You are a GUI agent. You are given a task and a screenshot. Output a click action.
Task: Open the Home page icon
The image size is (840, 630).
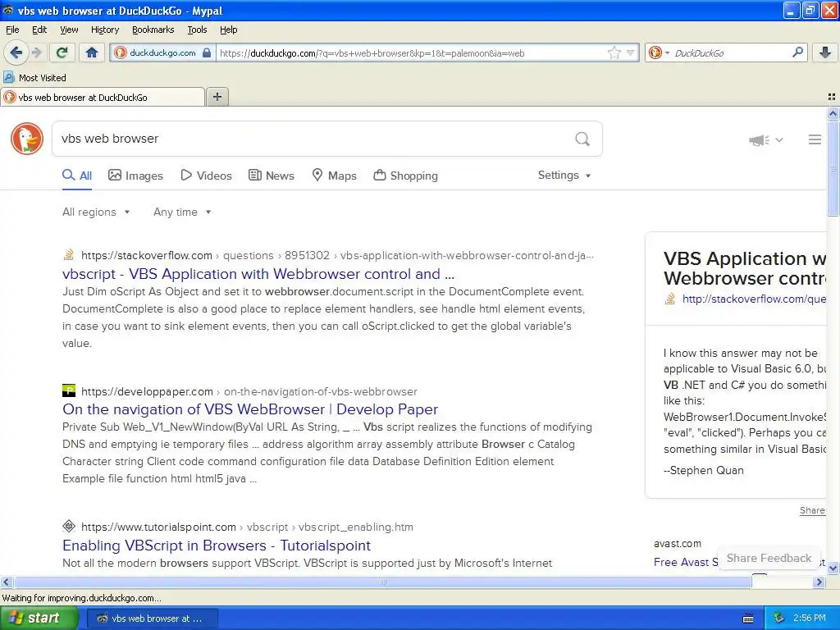coord(92,52)
